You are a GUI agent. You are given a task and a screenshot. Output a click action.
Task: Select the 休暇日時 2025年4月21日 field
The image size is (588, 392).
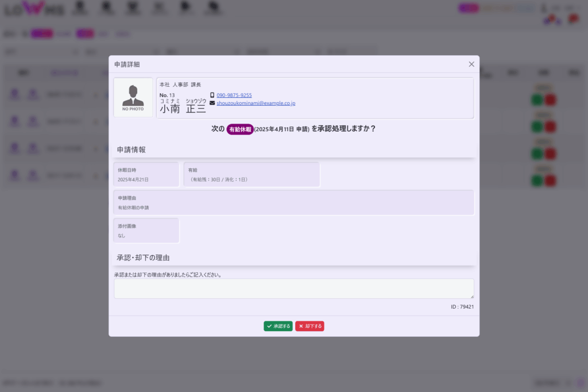(x=146, y=175)
